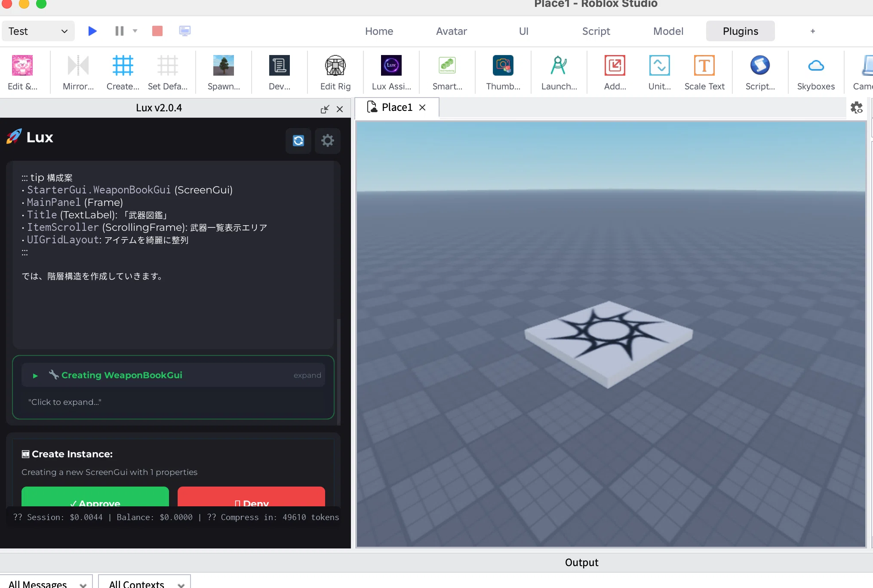Expand Creating WeaponBookGui disclosure triangle

(x=35, y=376)
